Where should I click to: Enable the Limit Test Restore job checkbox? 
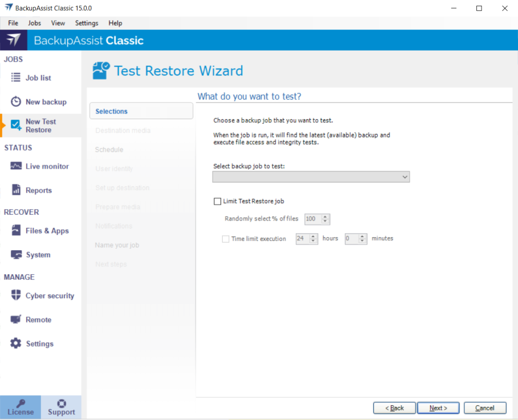pyautogui.click(x=217, y=201)
